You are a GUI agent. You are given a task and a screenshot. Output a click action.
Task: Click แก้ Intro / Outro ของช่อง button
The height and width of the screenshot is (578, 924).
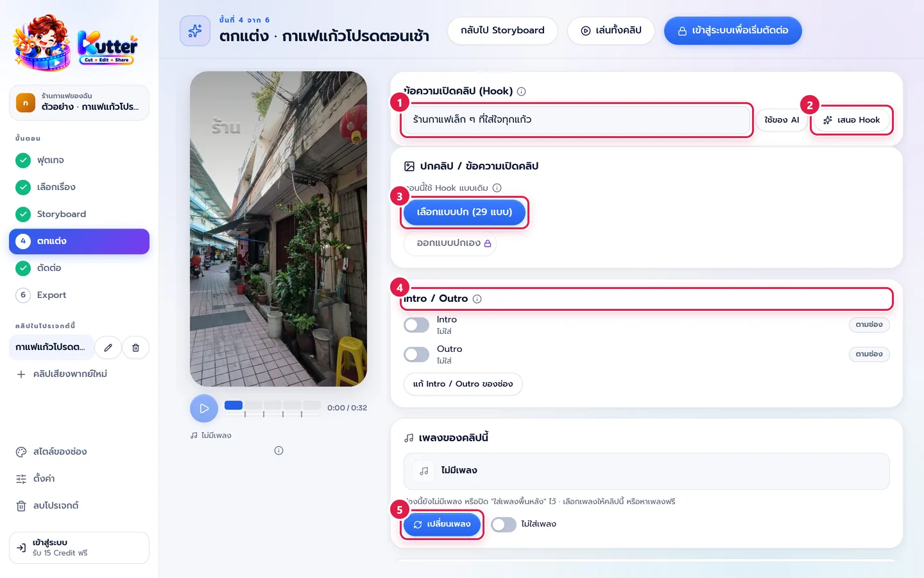coord(463,384)
